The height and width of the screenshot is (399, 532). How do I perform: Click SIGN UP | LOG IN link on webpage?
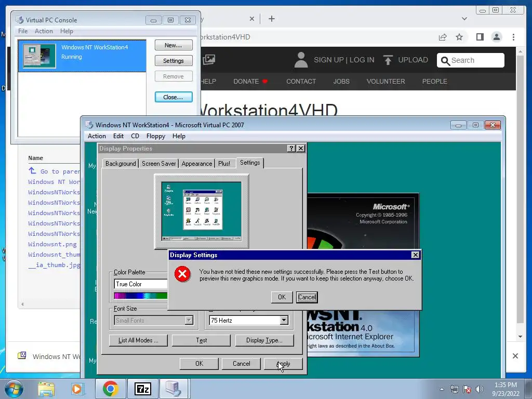(344, 60)
